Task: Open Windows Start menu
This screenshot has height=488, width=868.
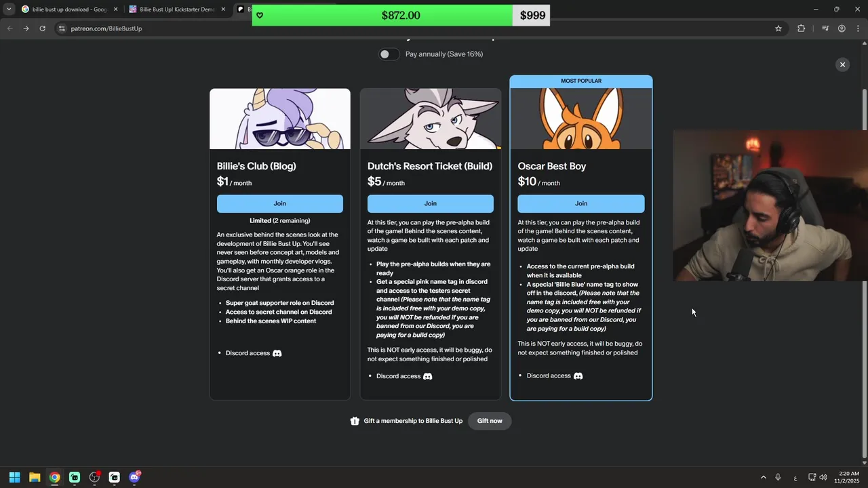Action: [14, 477]
